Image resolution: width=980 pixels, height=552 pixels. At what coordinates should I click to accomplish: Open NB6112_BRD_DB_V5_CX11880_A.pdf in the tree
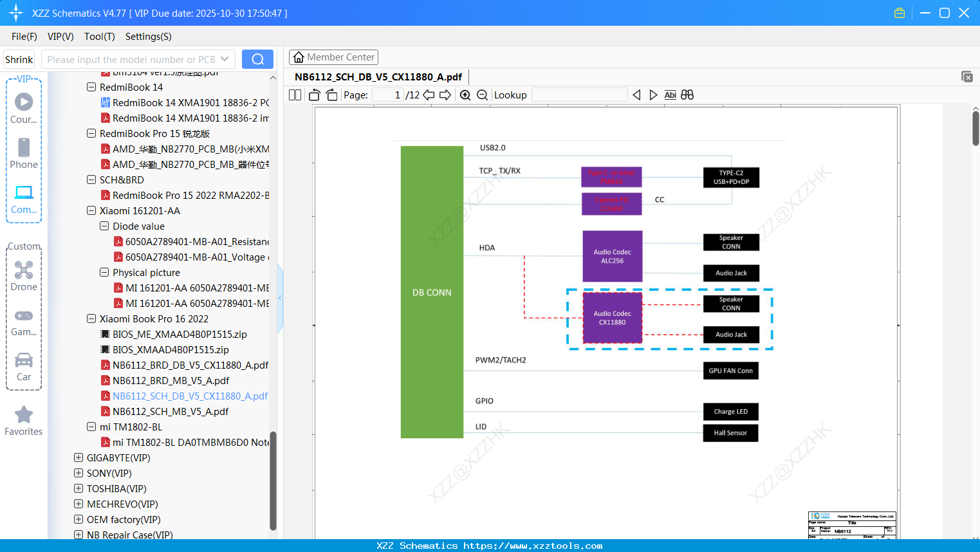(185, 365)
